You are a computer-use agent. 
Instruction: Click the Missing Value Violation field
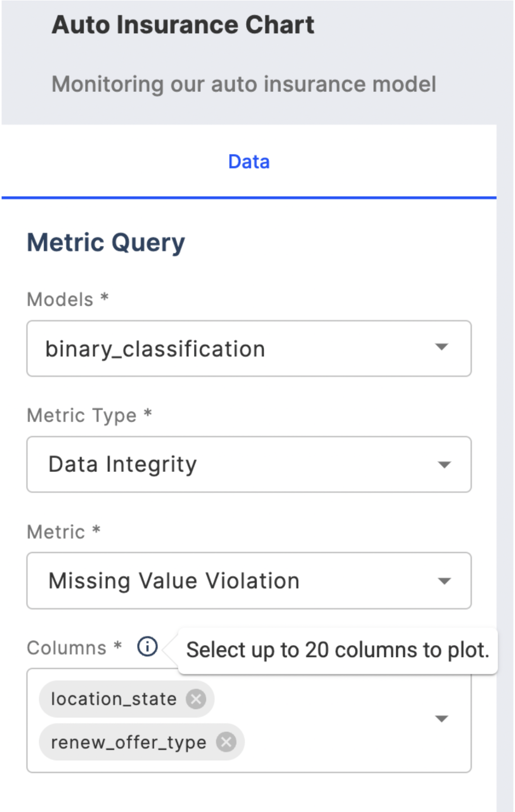[249, 580]
